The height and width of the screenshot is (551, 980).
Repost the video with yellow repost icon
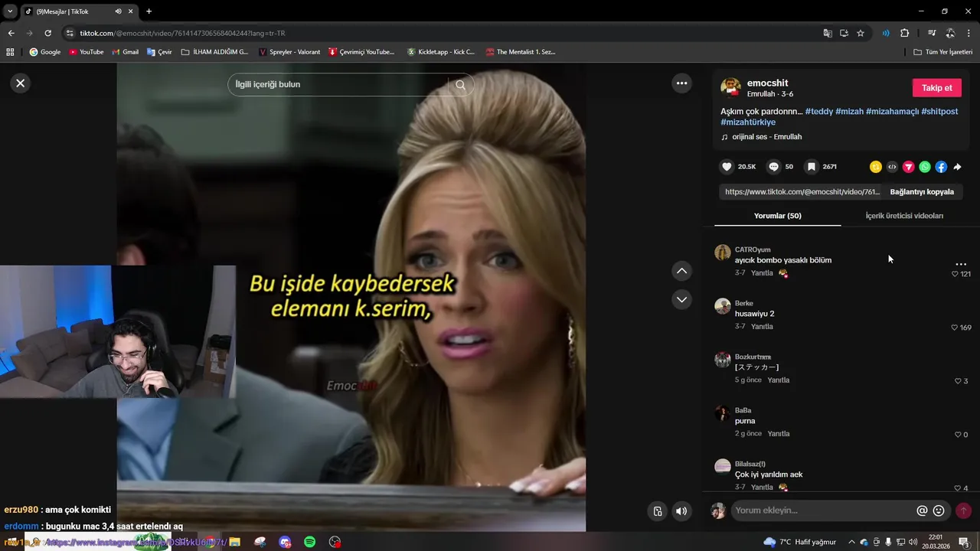876,167
